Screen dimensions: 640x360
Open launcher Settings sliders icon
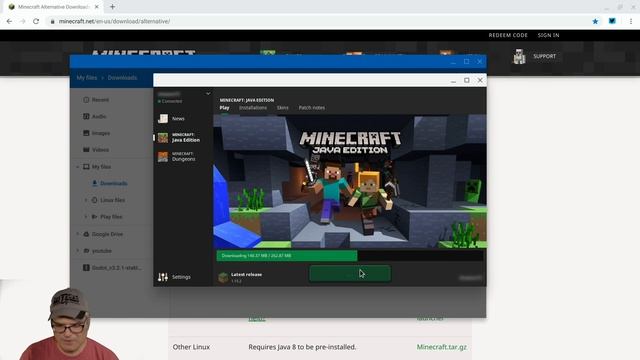pyautogui.click(x=163, y=277)
